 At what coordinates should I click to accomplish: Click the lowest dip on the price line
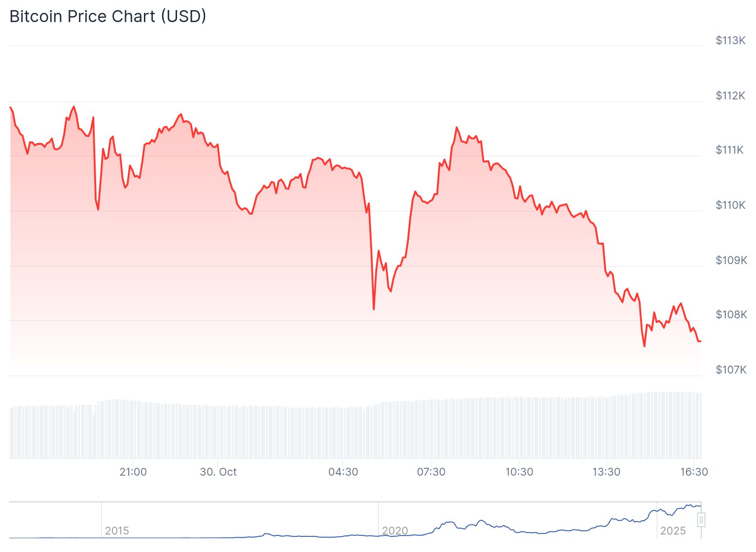644,346
